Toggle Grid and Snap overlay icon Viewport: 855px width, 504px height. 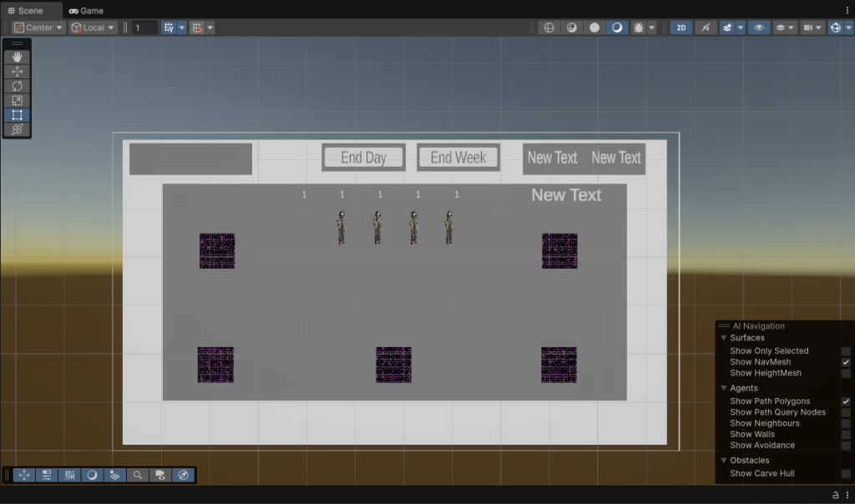click(x=69, y=475)
